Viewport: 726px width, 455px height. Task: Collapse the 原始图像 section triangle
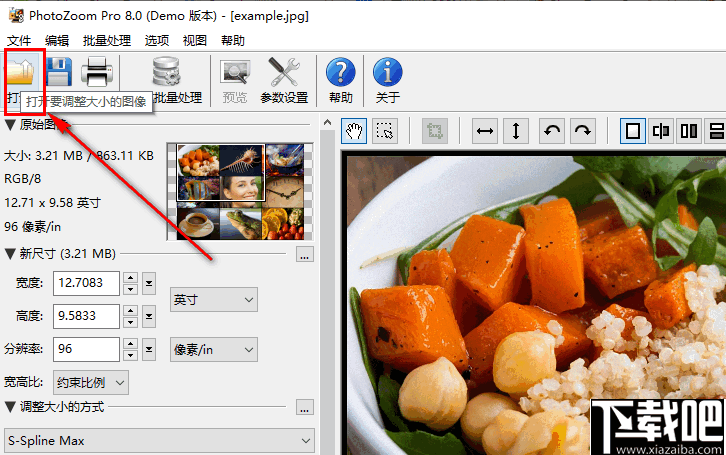(x=10, y=125)
